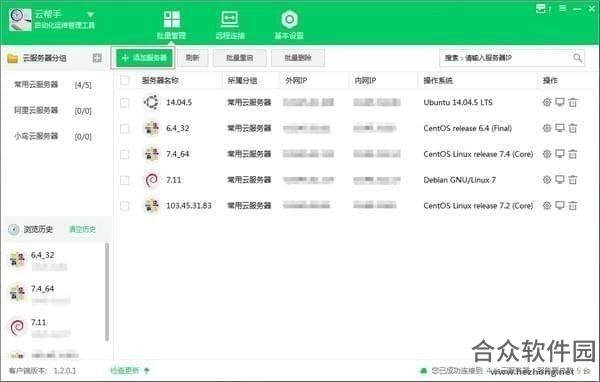Click the 服务器名称 column header
600x382 pixels.
click(x=160, y=80)
